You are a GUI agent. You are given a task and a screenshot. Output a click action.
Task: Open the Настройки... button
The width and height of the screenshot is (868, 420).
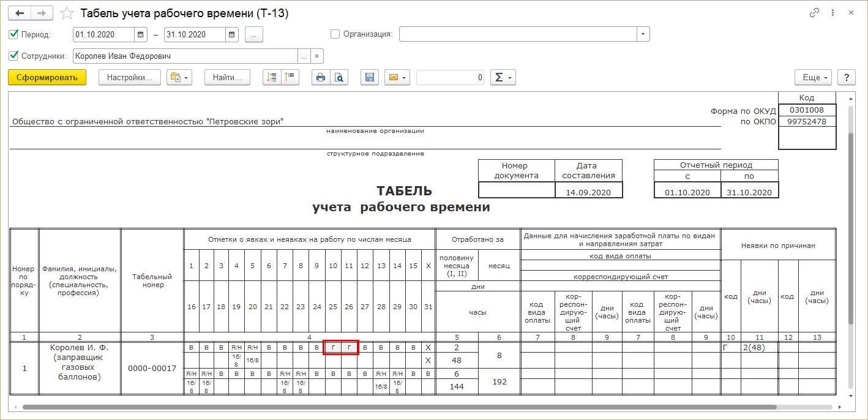click(x=129, y=77)
